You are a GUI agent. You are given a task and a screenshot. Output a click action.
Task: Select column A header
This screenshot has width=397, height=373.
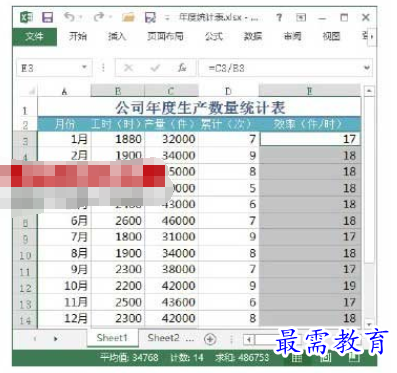click(x=64, y=91)
